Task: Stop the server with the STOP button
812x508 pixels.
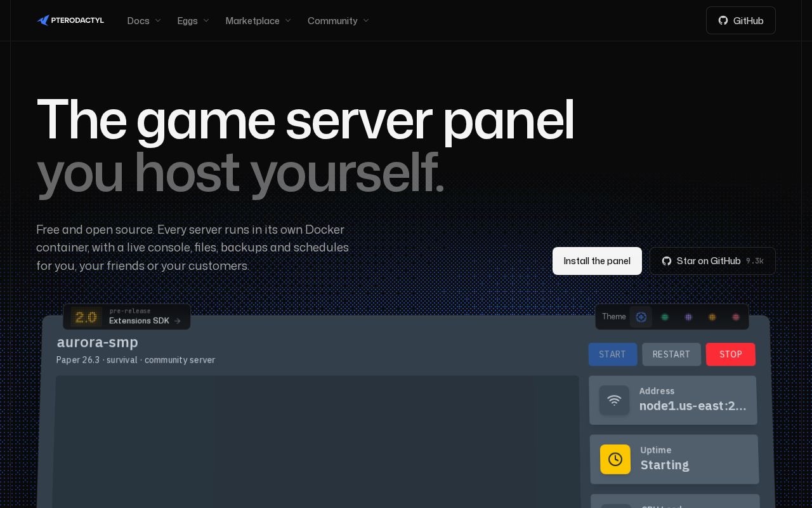Action: coord(731,354)
